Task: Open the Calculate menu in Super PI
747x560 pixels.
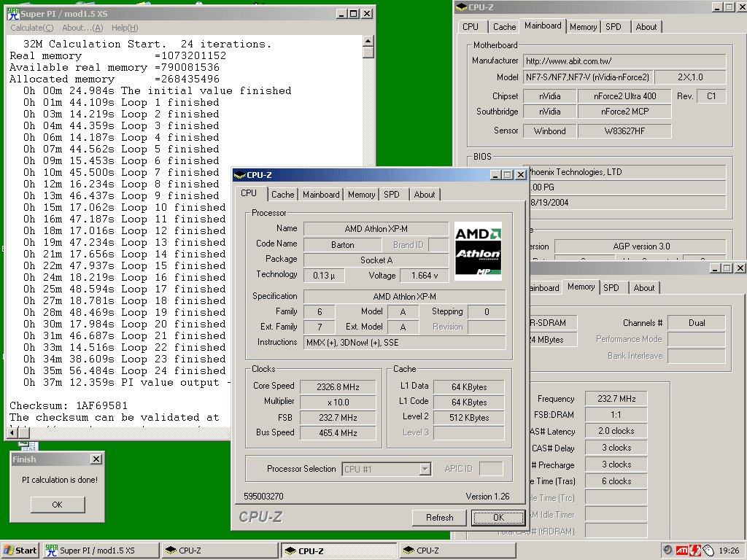Action: coord(32,28)
